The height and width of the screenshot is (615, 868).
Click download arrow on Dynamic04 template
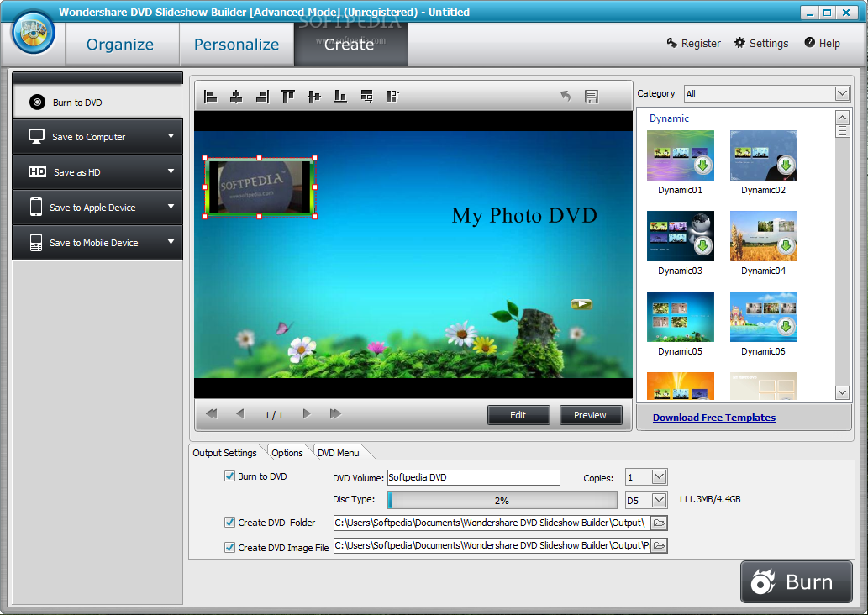click(x=786, y=246)
